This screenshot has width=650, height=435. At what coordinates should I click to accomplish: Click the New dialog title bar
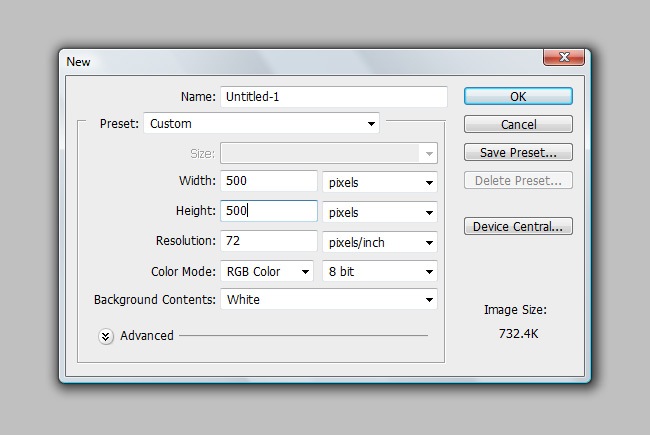point(300,61)
